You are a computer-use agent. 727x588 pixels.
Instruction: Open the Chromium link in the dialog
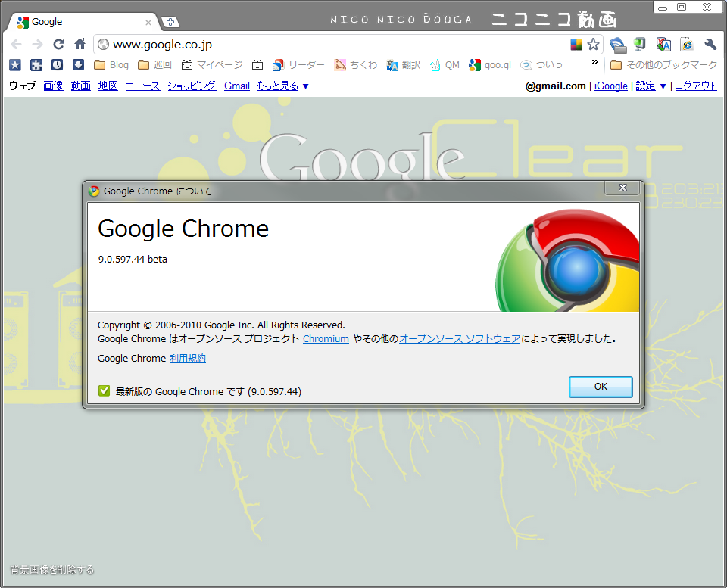[326, 339]
